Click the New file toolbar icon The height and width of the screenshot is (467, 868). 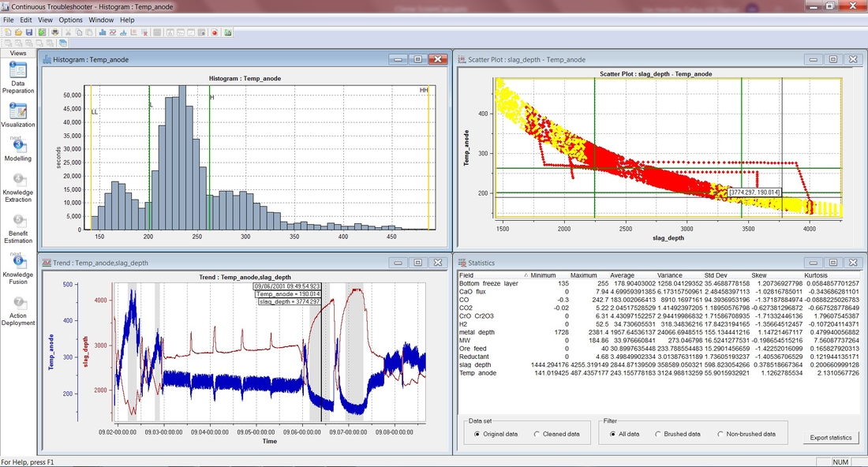click(8, 32)
